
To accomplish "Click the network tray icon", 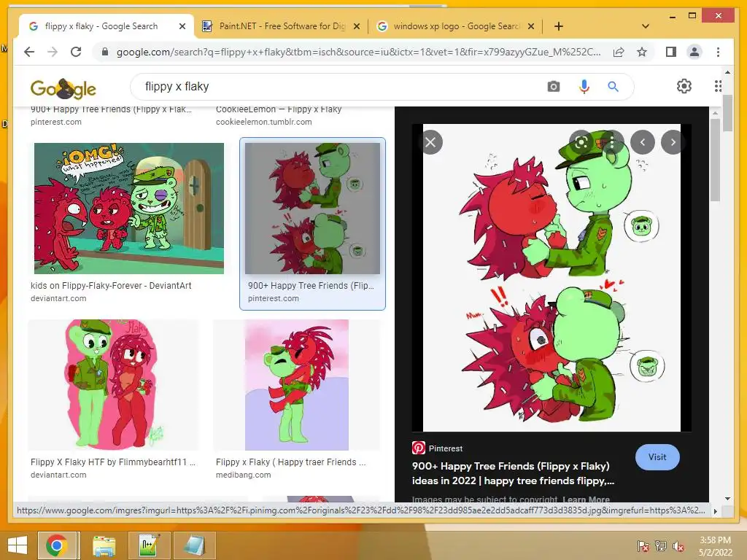I will (660, 546).
